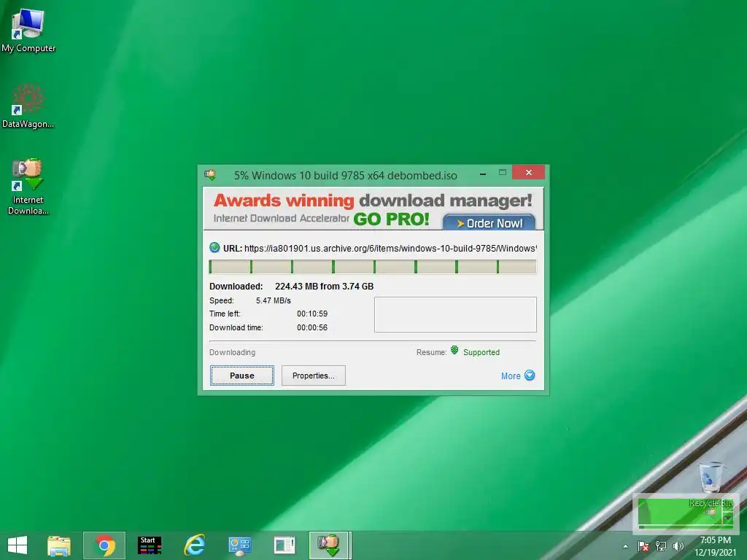Pause the current download
The width and height of the screenshot is (747, 560).
[x=242, y=376]
